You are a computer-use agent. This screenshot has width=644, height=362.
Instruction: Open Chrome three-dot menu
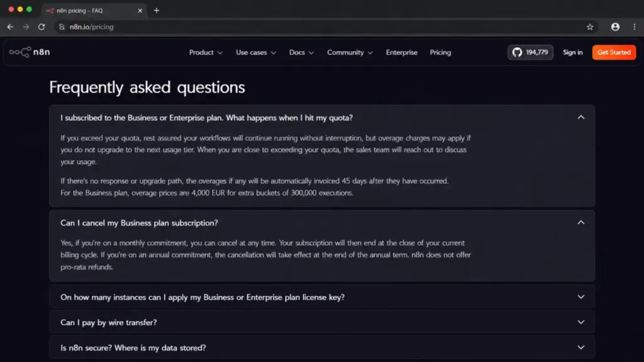[634, 26]
